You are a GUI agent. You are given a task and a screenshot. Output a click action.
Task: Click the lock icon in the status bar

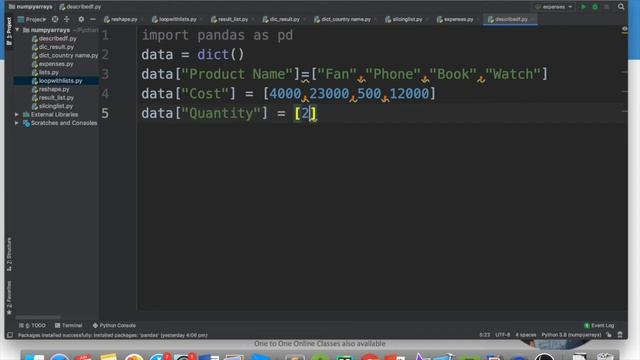(x=609, y=335)
